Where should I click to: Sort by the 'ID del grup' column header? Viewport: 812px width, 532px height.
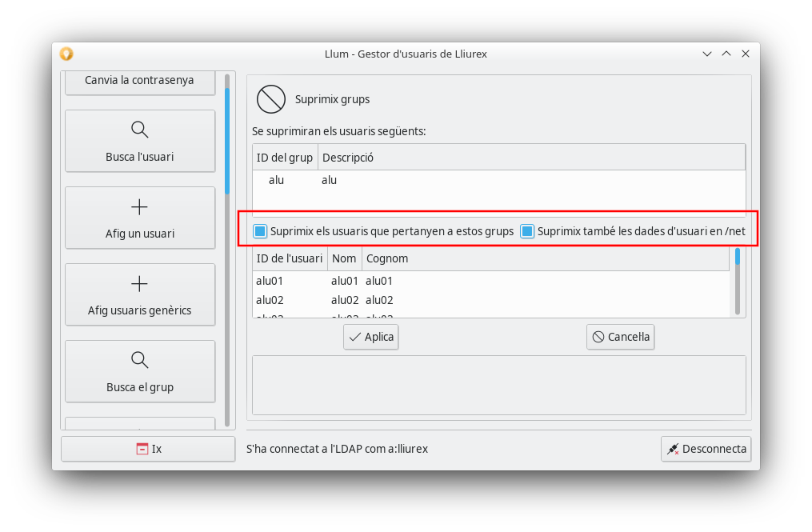(x=285, y=158)
